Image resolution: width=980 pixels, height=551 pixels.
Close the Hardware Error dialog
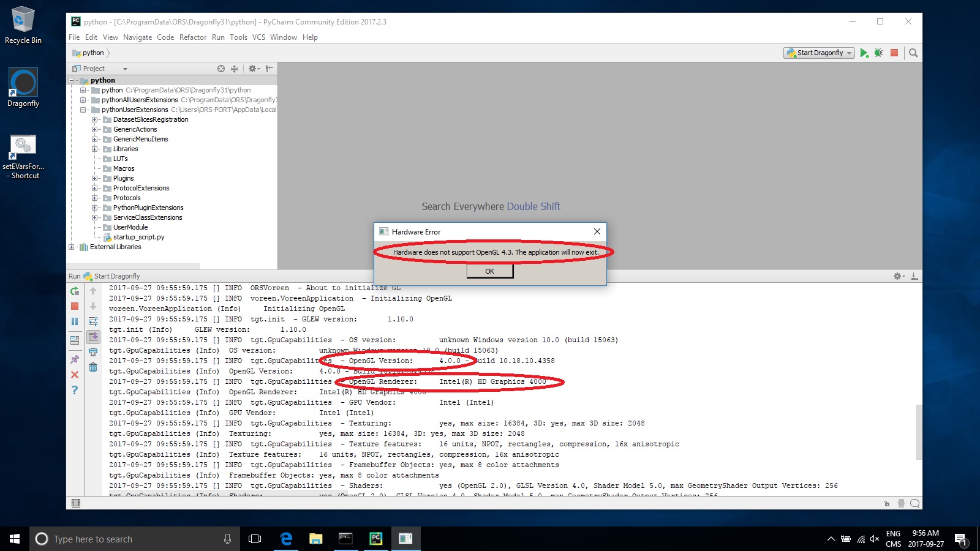point(597,231)
